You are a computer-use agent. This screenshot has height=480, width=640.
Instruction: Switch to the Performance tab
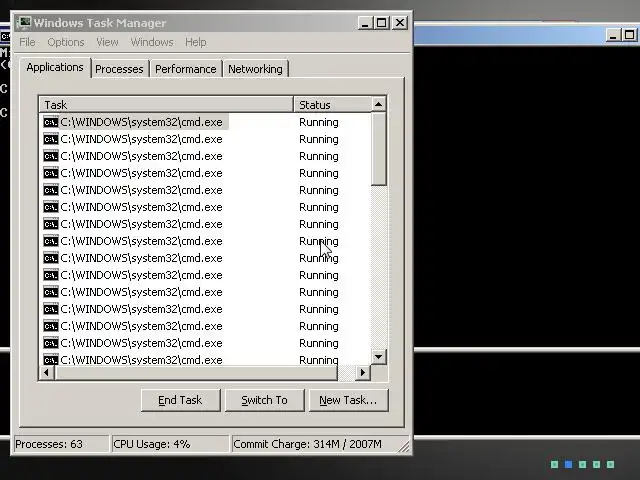tap(186, 69)
